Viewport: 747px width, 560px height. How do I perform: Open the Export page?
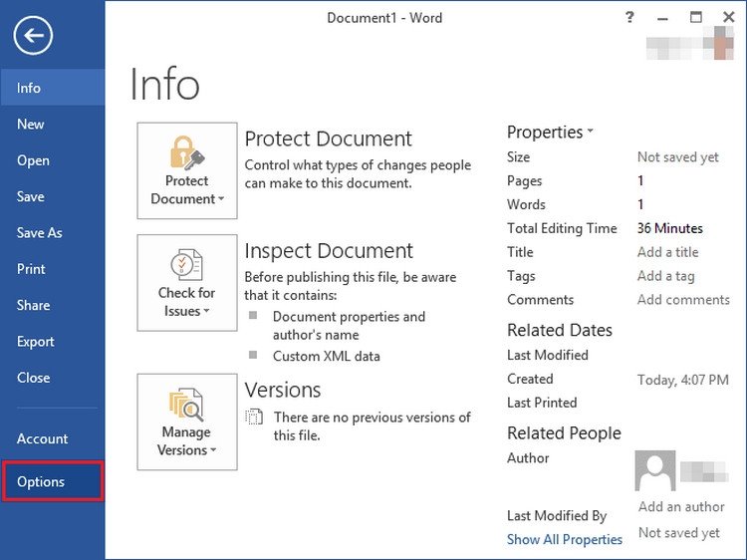click(x=53, y=341)
